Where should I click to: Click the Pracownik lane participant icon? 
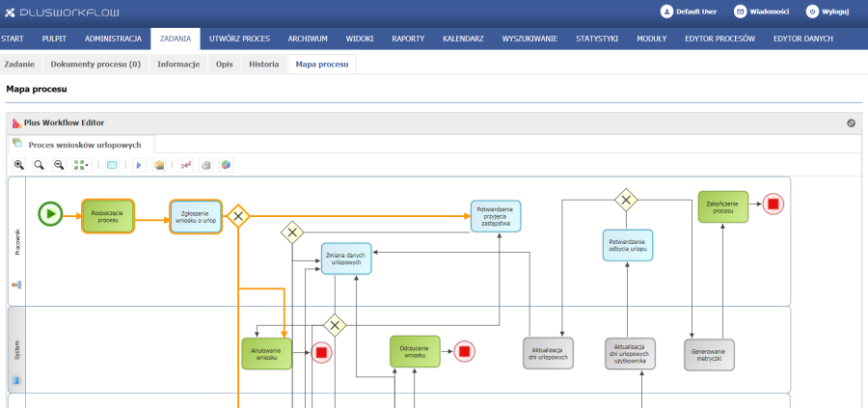click(16, 285)
